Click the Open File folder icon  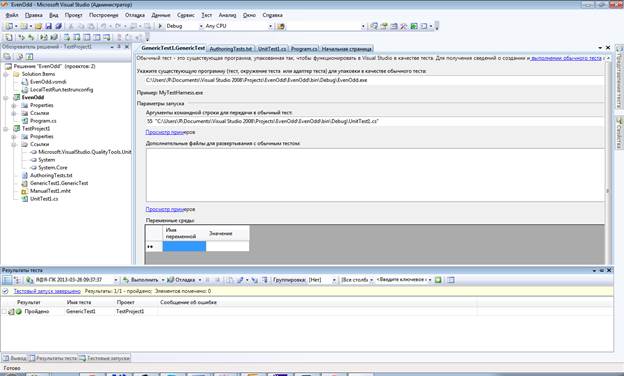click(38, 26)
